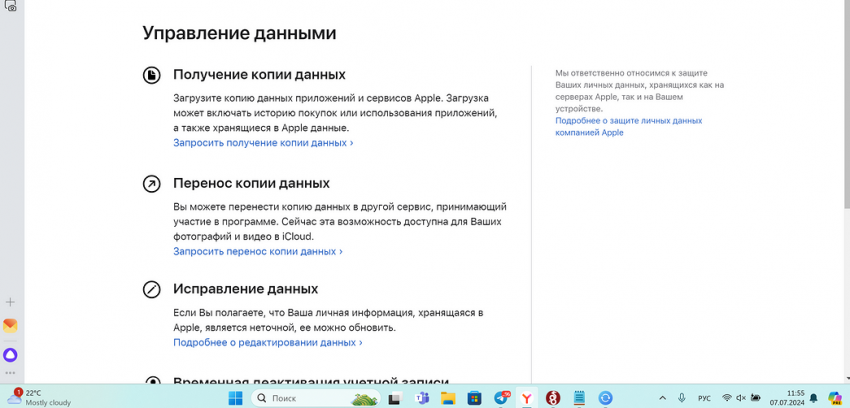This screenshot has height=408, width=850.
Task: Click the document icon beside Получение копии данных
Action: click(152, 75)
